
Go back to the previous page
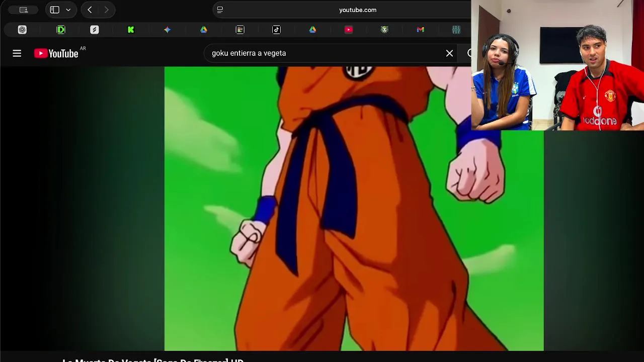click(x=90, y=10)
